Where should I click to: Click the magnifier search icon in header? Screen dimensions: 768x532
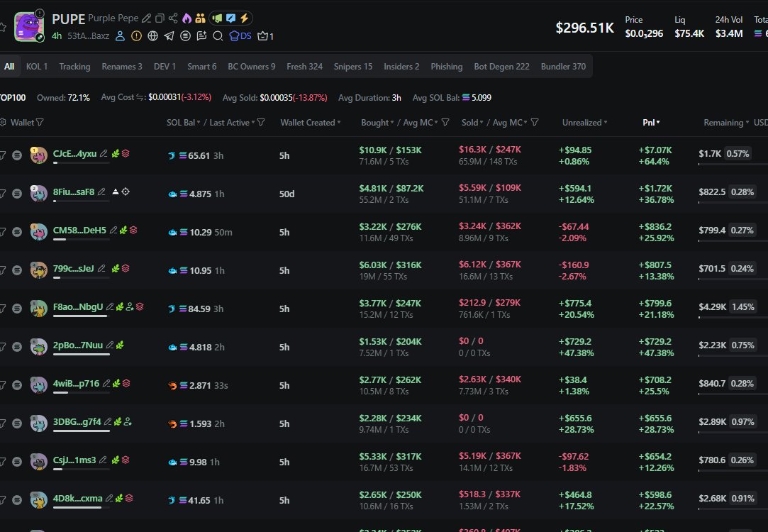pyautogui.click(x=218, y=35)
